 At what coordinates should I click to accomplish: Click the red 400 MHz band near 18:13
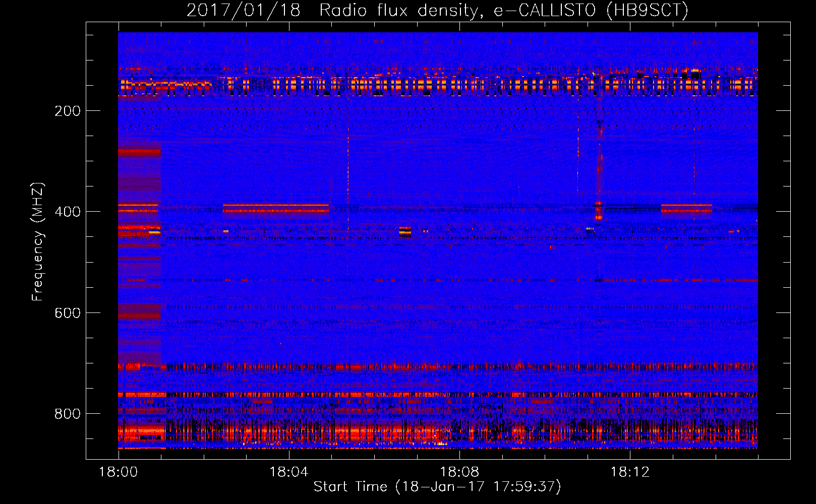pos(686,209)
